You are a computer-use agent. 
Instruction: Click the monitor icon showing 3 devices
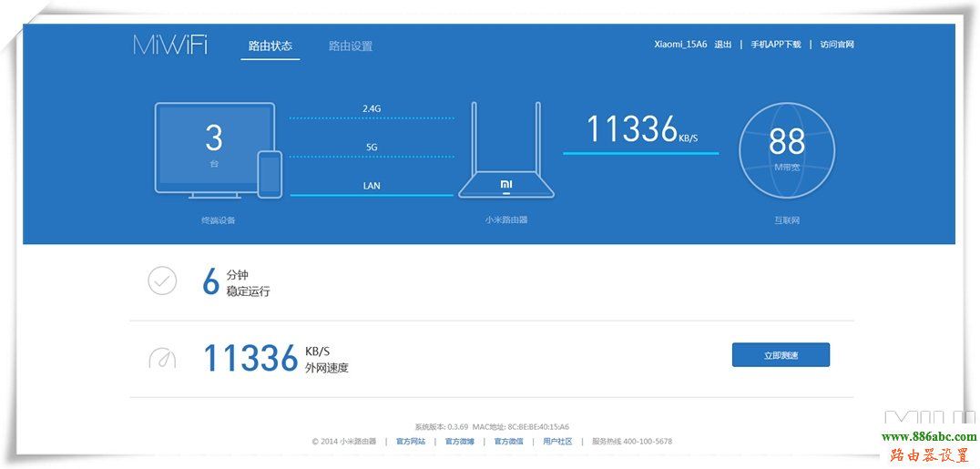[214, 146]
